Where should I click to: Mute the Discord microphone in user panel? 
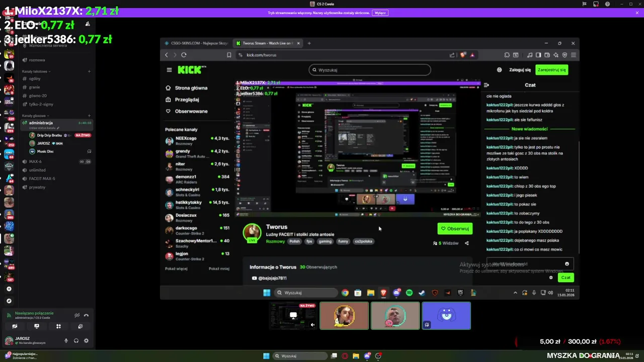click(66, 340)
